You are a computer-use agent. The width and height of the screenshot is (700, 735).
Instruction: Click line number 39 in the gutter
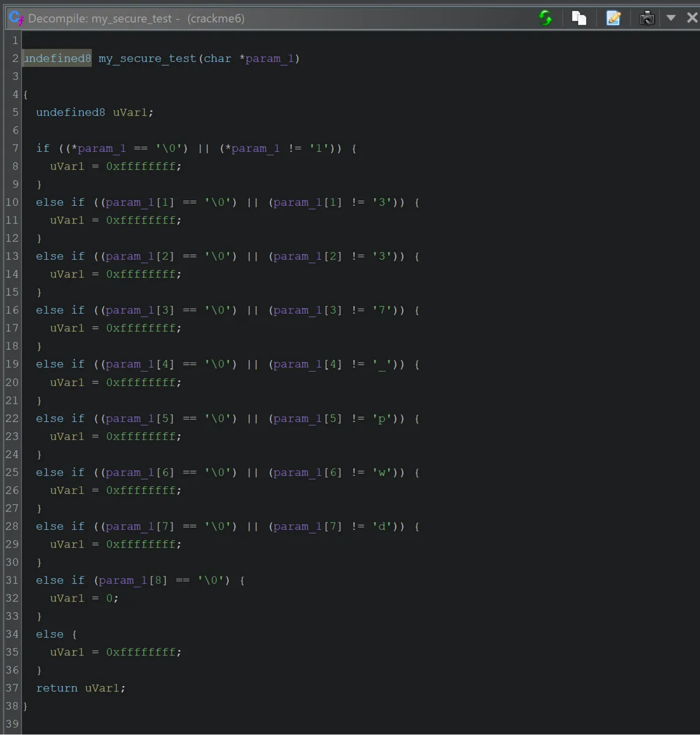click(x=12, y=724)
